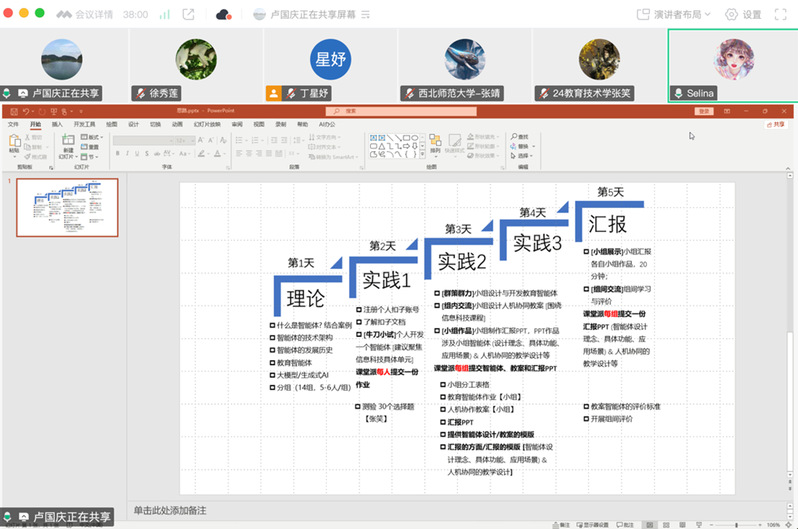This screenshot has height=529, width=798.
Task: Expand the 选择 dropdown in the editing group
Action: (522, 154)
